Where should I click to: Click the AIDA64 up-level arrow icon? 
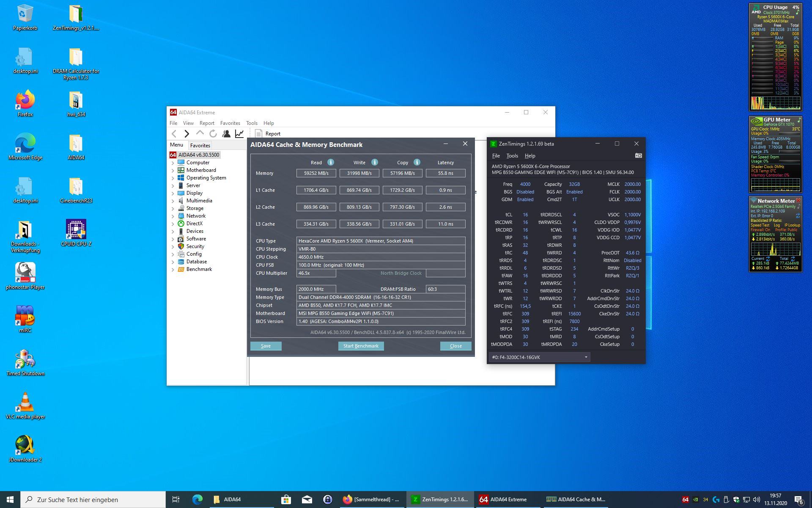(x=200, y=134)
